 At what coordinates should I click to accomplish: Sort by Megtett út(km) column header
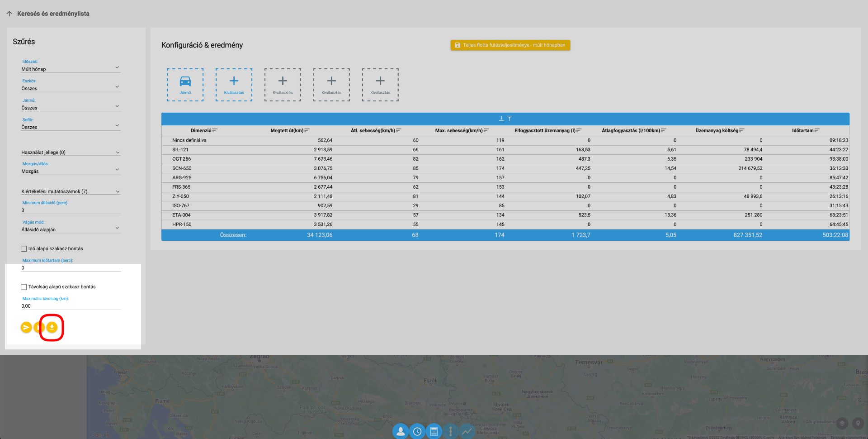pyautogui.click(x=287, y=131)
